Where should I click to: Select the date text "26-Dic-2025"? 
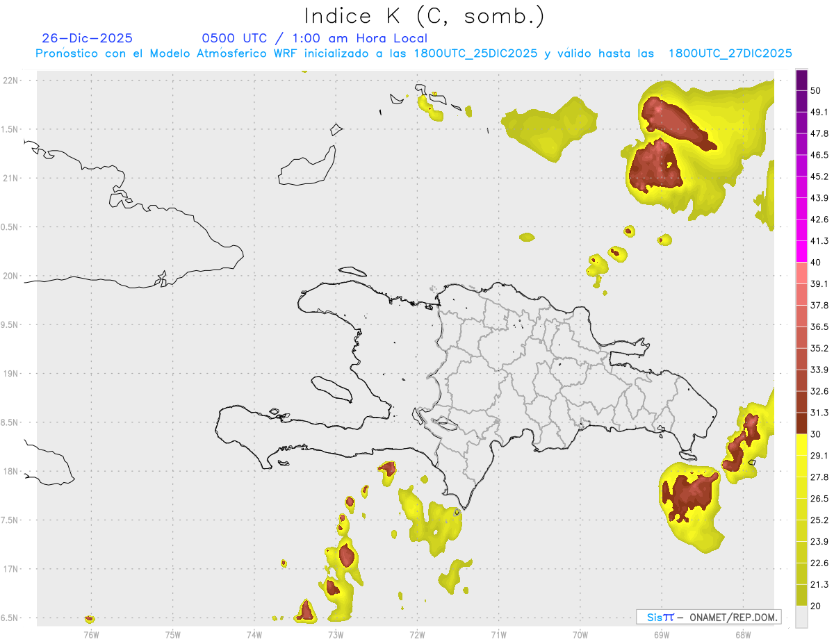[88, 38]
